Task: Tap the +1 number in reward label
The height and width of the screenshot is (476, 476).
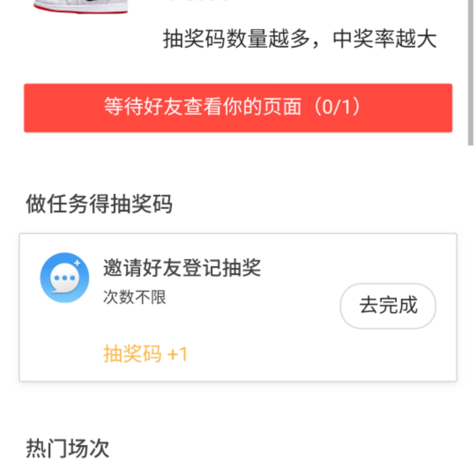Action: (178, 354)
